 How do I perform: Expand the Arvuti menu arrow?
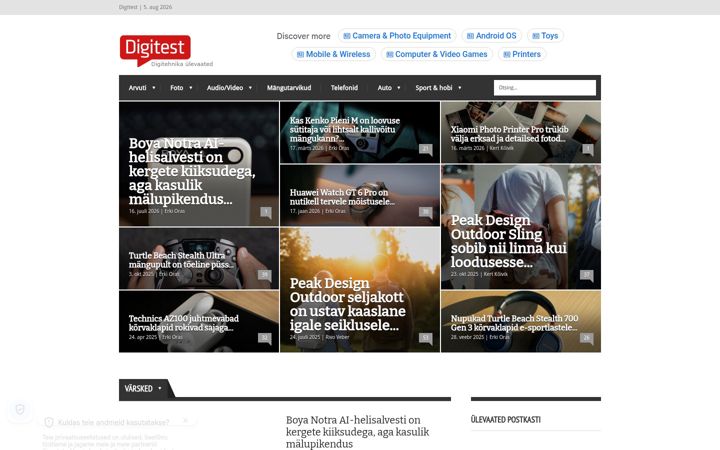tap(154, 88)
